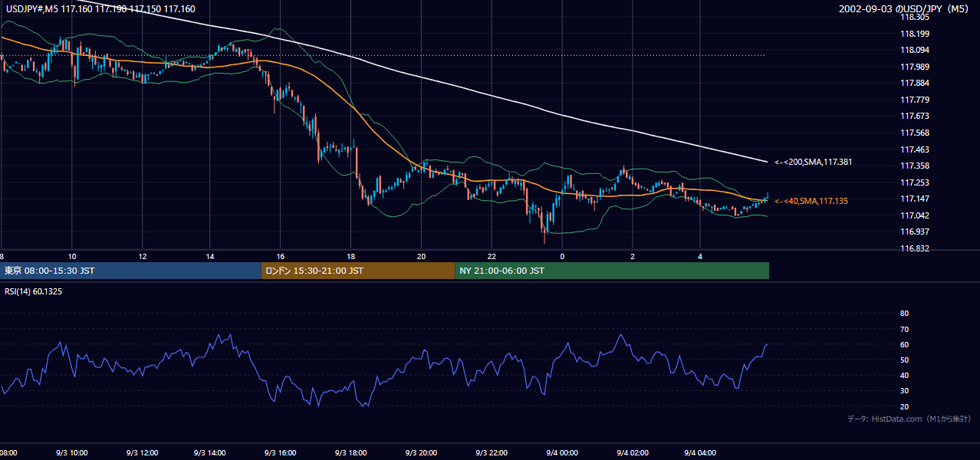Click the RSI 70 level label
Viewport: 980px width, 460px height.
[x=905, y=329]
